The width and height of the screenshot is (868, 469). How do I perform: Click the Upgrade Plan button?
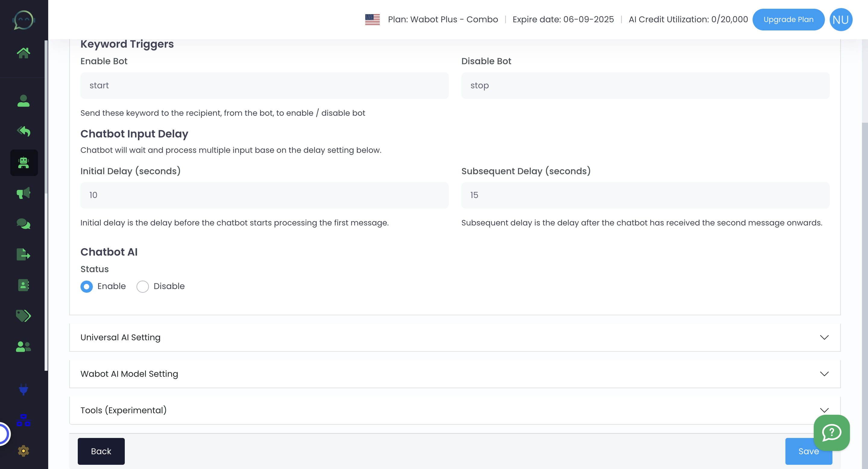click(788, 19)
